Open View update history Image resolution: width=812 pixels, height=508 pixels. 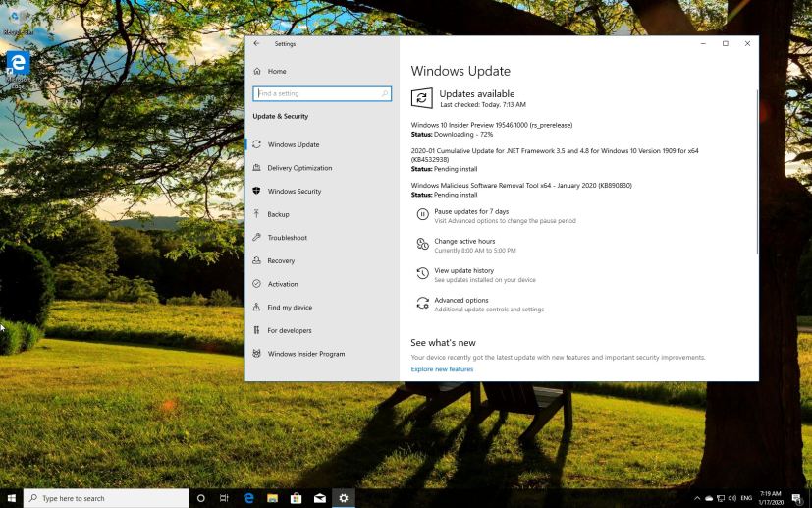point(464,270)
